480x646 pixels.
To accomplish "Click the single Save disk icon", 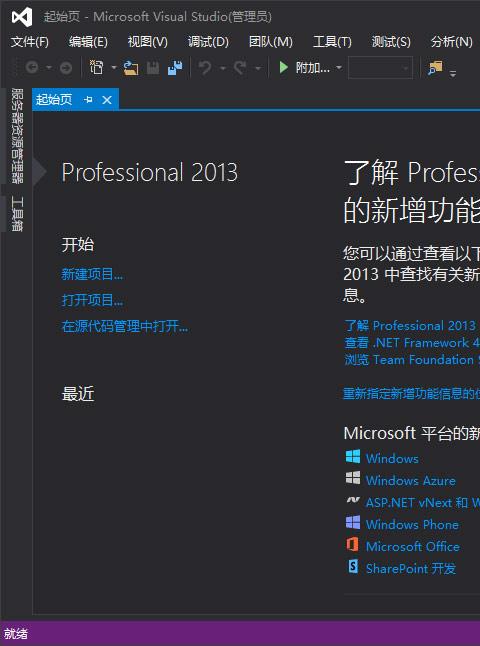I will (153, 68).
